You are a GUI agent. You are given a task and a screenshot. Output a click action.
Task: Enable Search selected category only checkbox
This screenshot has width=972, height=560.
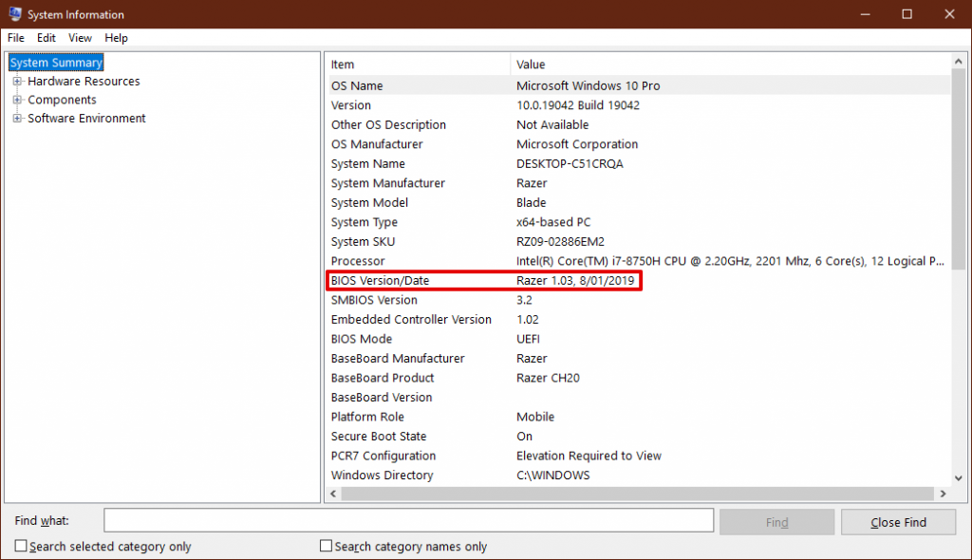[x=21, y=546]
